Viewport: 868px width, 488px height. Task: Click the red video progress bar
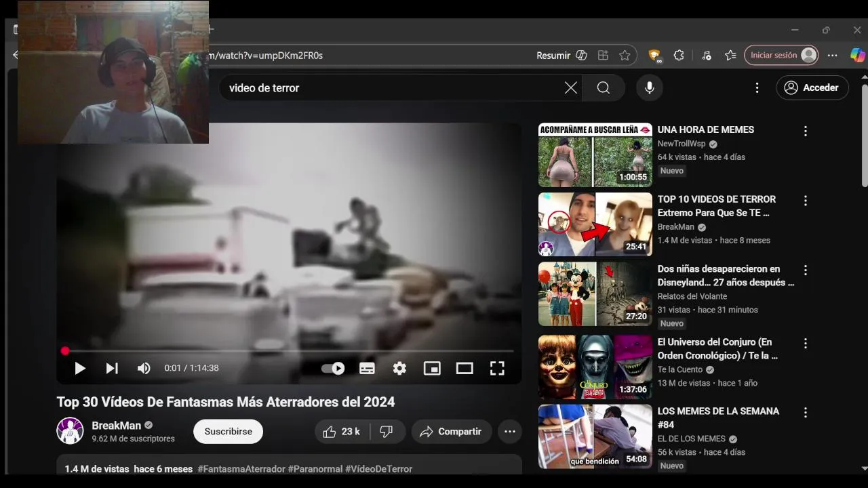[x=289, y=351]
